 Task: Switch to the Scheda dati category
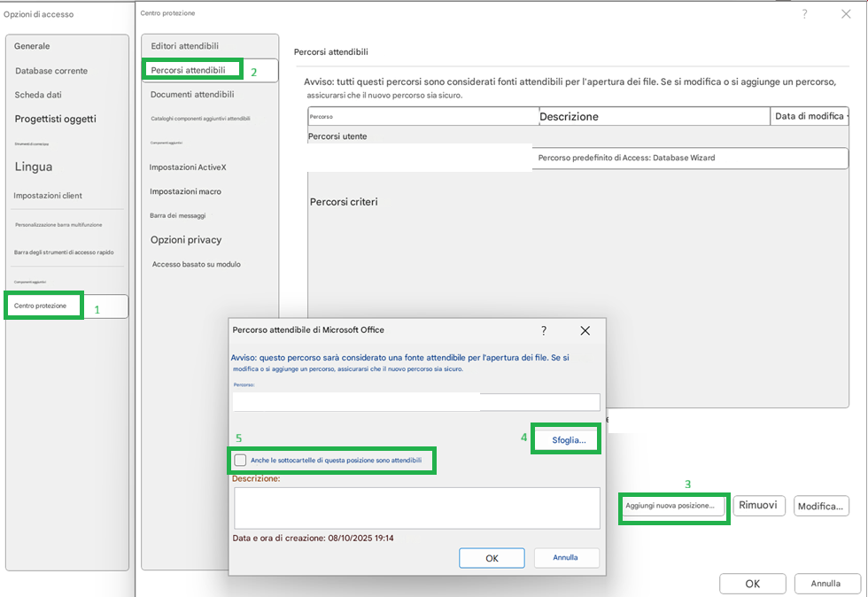coord(38,95)
